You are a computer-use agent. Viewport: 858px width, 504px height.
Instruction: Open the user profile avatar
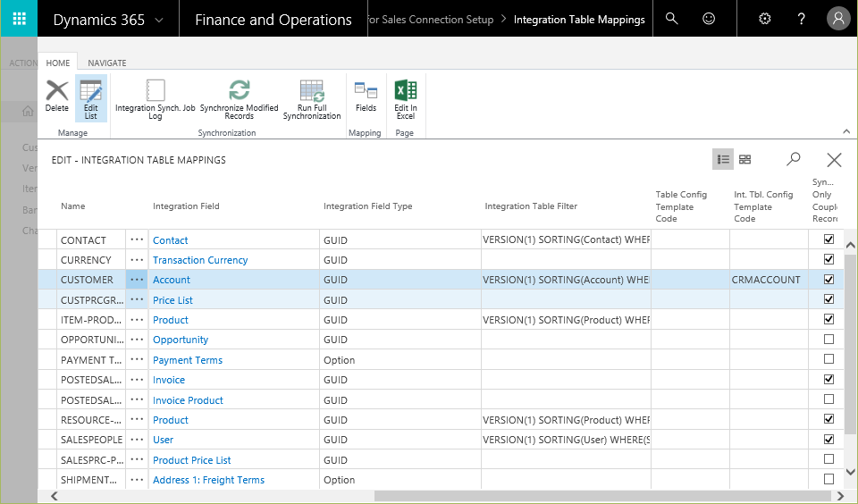[838, 19]
